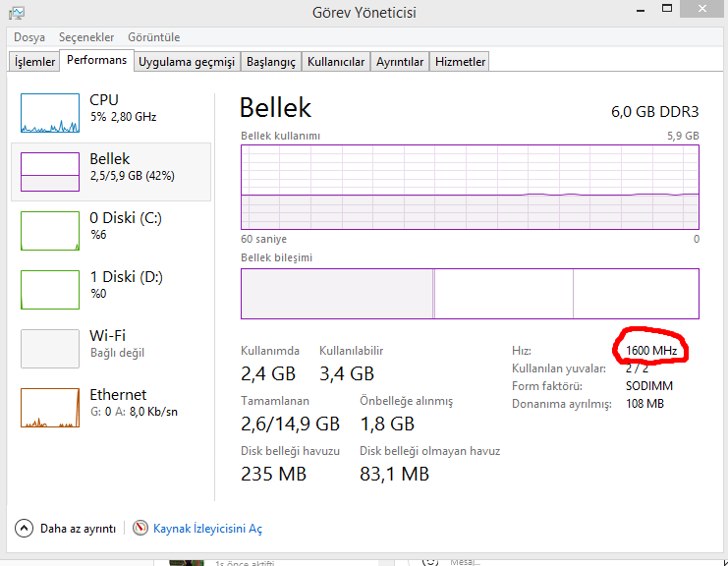This screenshot has width=728, height=566.
Task: Click the Daha az ayrıntı label
Action: [78, 529]
